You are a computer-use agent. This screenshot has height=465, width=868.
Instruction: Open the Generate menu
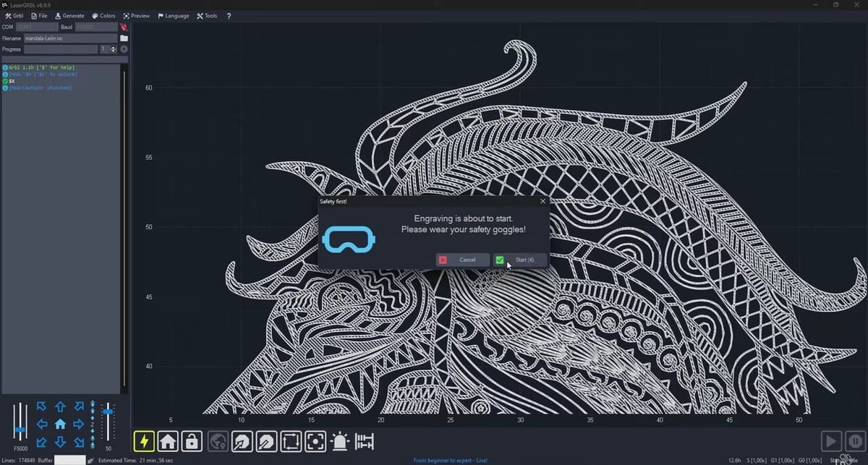69,15
